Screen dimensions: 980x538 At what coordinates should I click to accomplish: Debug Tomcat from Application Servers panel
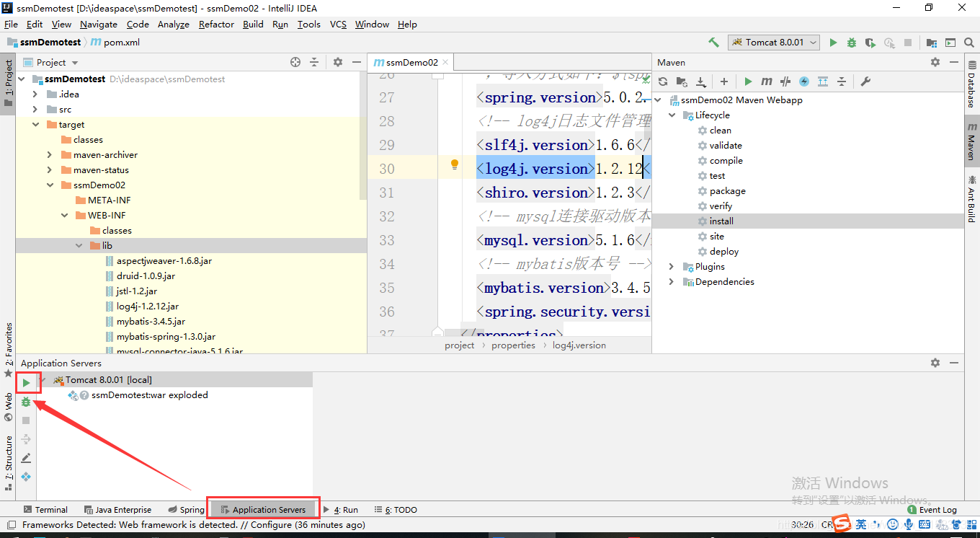pyautogui.click(x=26, y=402)
